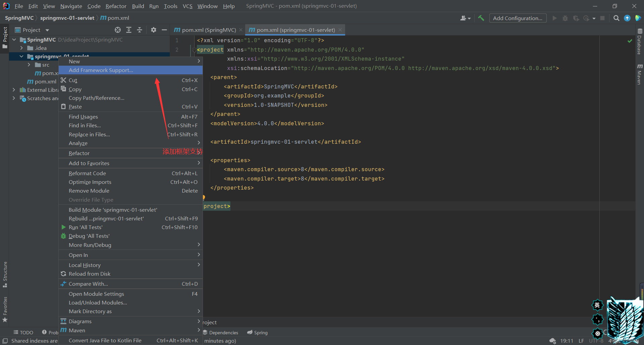Click the green inspection checkmark icon

pyautogui.click(x=630, y=41)
